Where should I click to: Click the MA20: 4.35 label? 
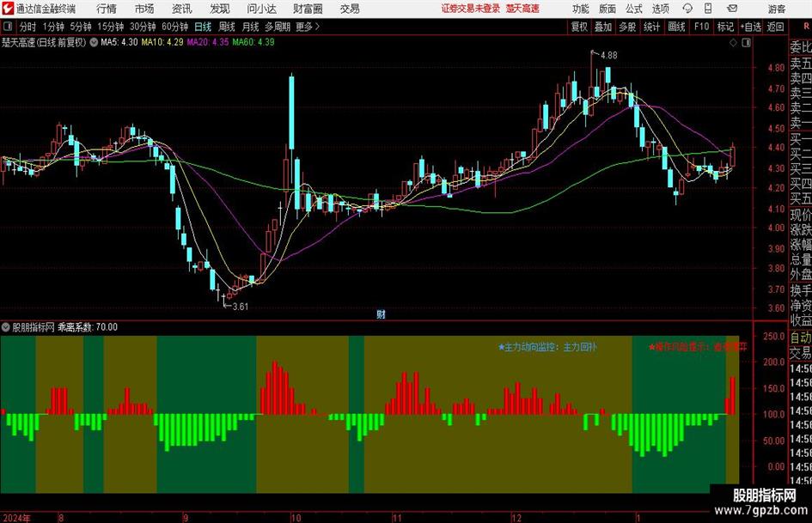tap(208, 42)
